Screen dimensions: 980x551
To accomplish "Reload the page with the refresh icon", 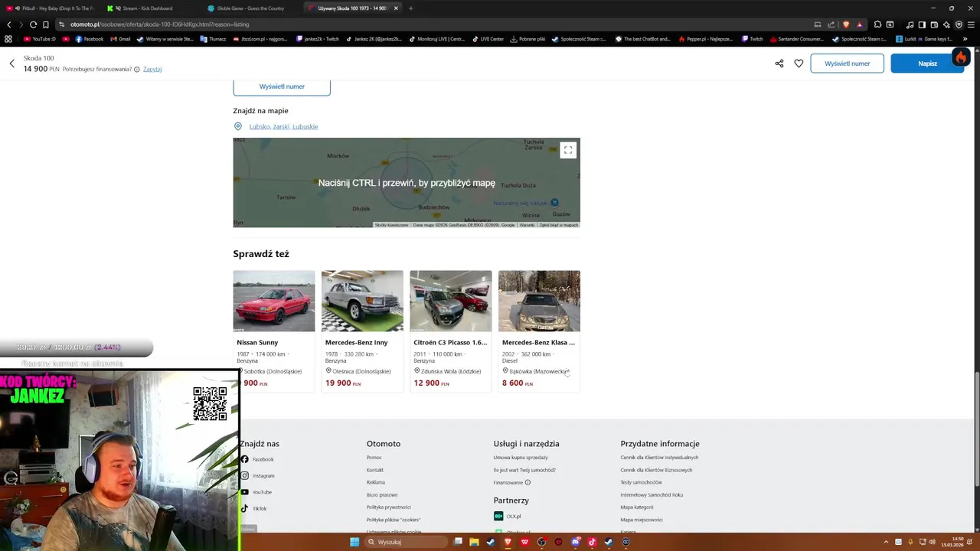I will point(33,24).
